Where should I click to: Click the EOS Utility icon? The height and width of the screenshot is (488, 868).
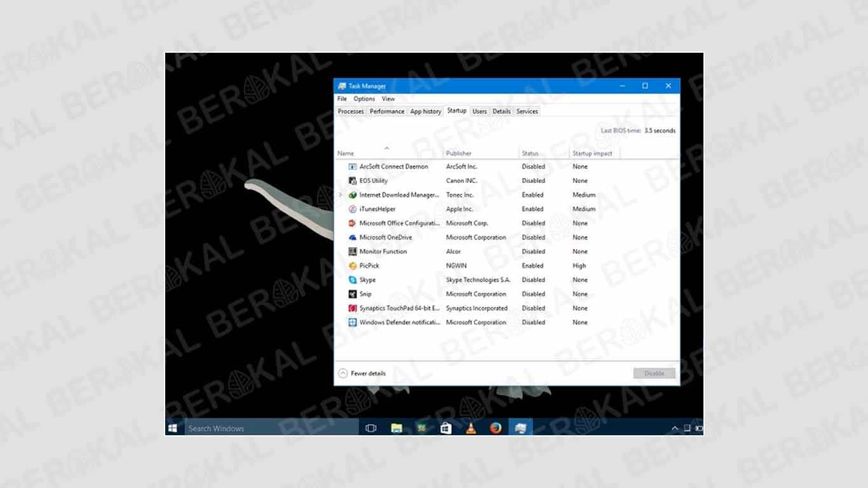pos(353,180)
